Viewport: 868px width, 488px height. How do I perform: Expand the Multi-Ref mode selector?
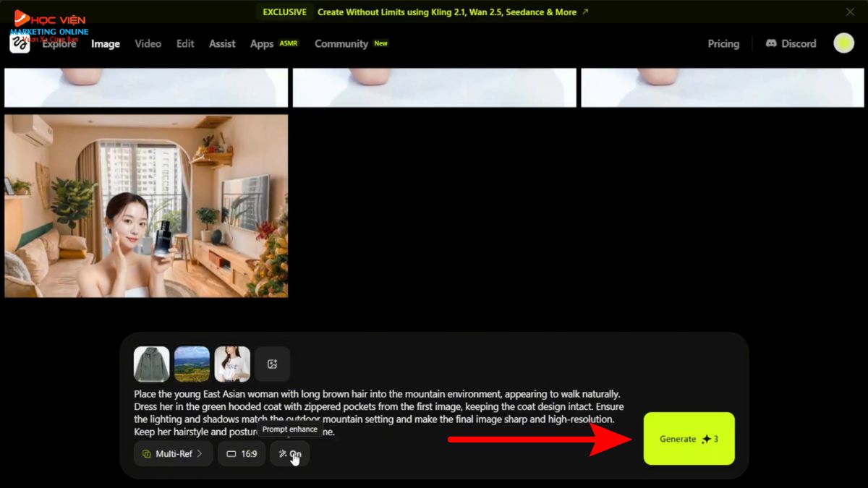(x=173, y=454)
